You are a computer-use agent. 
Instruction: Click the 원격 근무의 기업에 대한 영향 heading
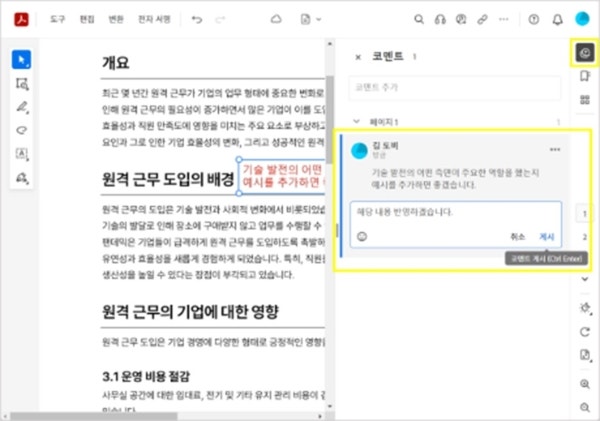tap(190, 312)
